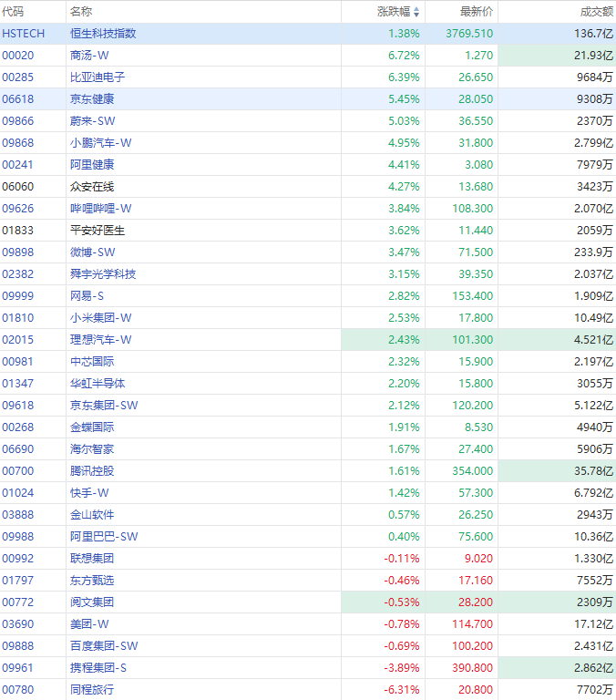The image size is (616, 700).
Task: Open 舜宇光学科技 stock
Action: click(x=103, y=274)
